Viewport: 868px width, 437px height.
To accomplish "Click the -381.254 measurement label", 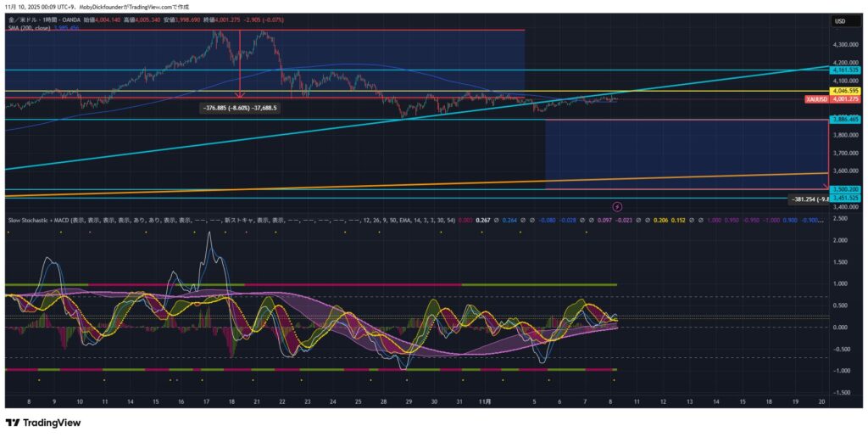I will coord(807,199).
